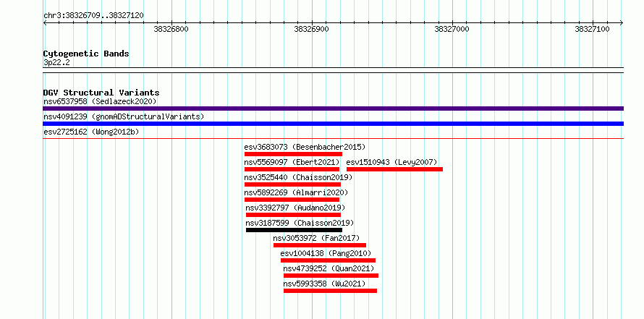Viewport: 644px width, 319px height.
Task: Open the nsv5892269 (Almarri2020) label
Action: click(296, 192)
